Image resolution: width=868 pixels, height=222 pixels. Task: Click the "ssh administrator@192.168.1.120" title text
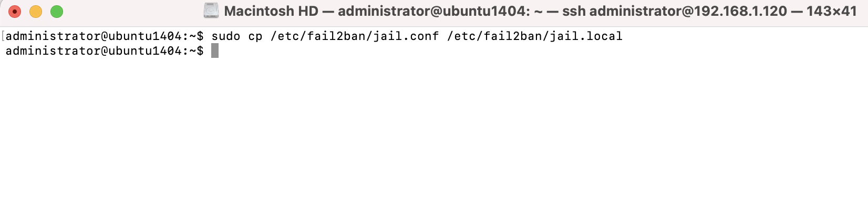point(675,11)
